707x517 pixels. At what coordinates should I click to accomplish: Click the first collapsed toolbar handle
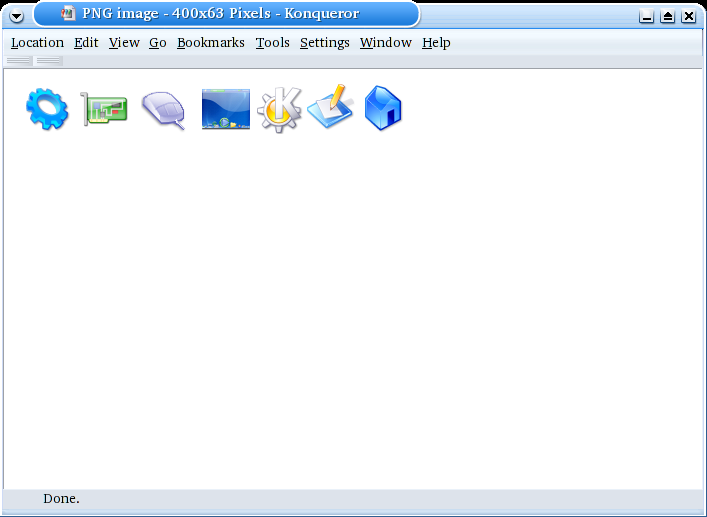18,60
